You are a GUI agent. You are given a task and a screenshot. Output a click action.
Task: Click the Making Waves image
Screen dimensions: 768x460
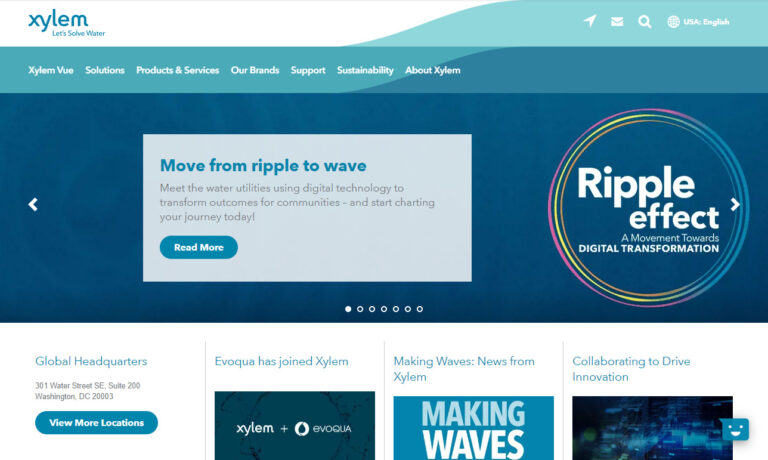click(474, 428)
